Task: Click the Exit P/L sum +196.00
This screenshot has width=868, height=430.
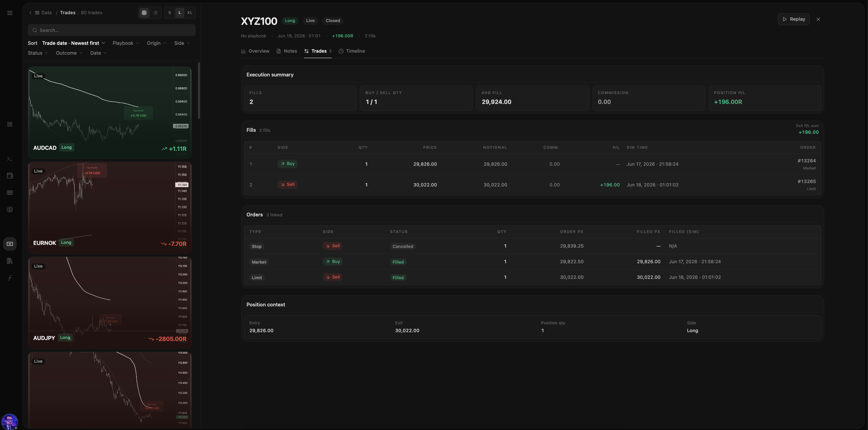Action: point(808,132)
